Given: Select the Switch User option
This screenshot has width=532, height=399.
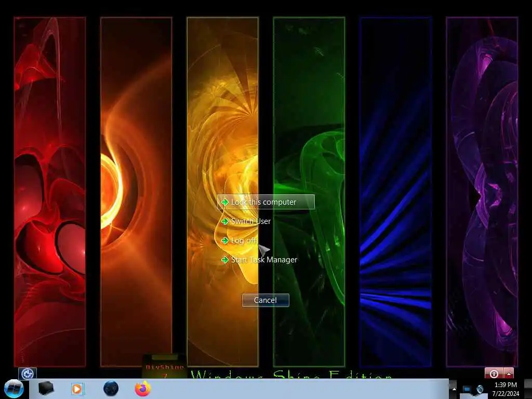Looking at the screenshot, I should click(251, 221).
